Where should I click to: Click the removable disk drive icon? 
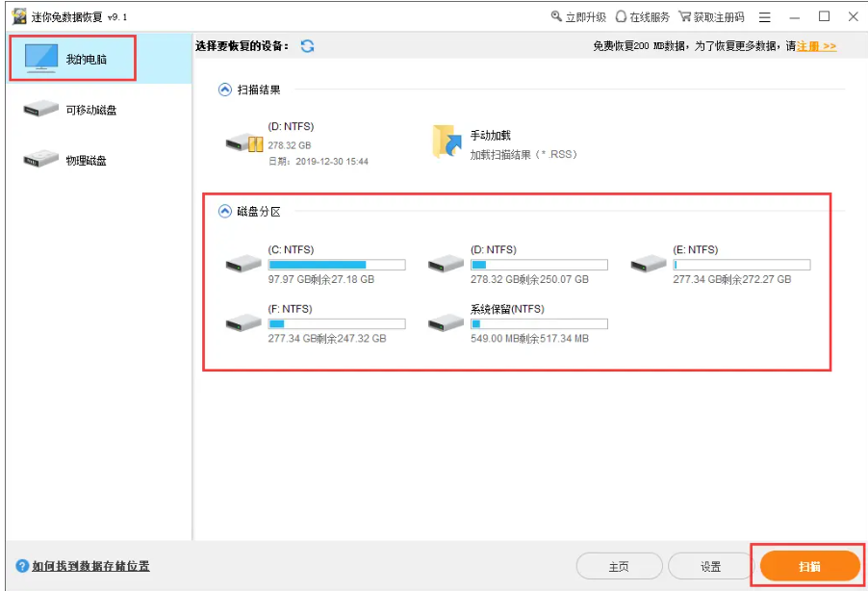[41, 109]
